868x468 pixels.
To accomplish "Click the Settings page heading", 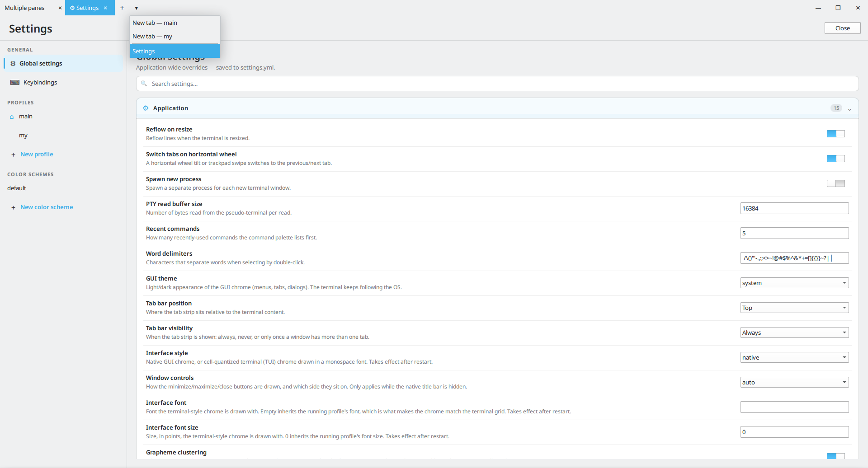I will [x=31, y=28].
